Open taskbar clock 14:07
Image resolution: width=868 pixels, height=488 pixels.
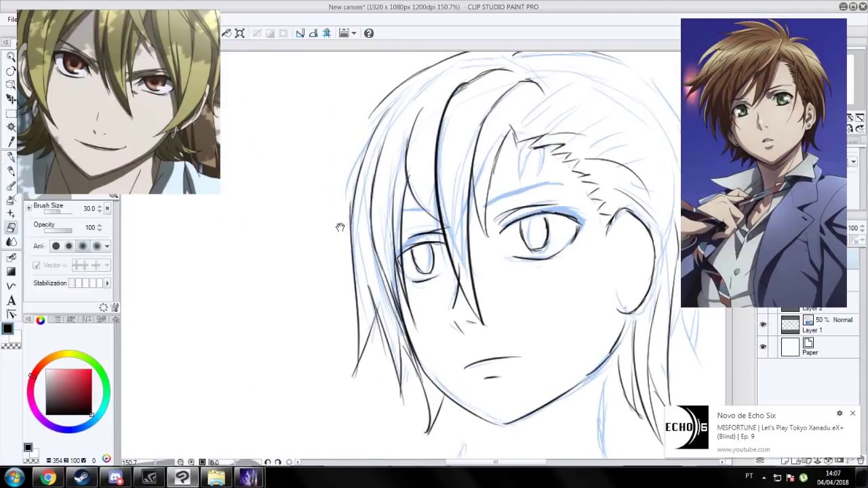tap(833, 478)
